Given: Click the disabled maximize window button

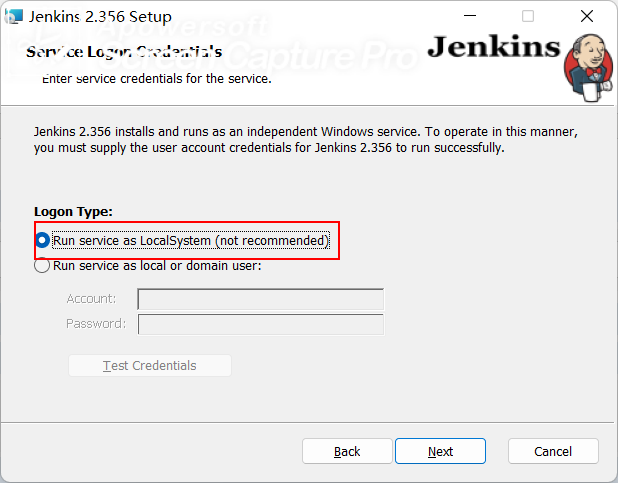Looking at the screenshot, I should (528, 16).
